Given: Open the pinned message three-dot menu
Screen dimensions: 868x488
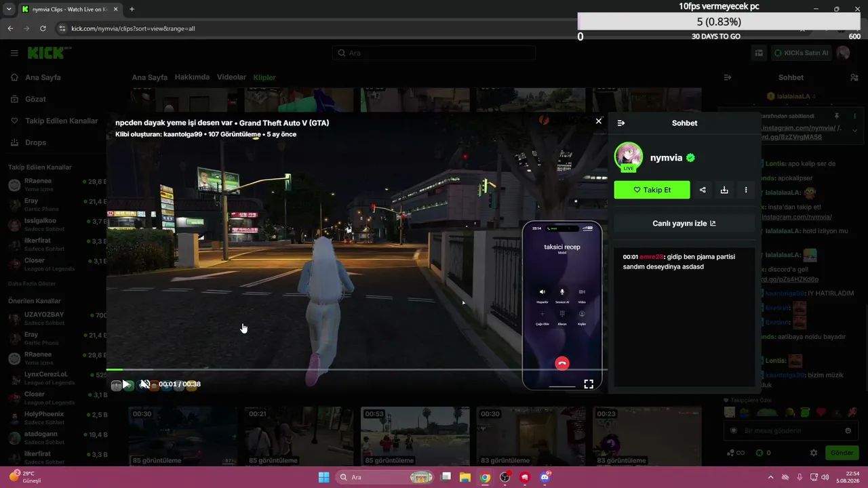Looking at the screenshot, I should (854, 117).
